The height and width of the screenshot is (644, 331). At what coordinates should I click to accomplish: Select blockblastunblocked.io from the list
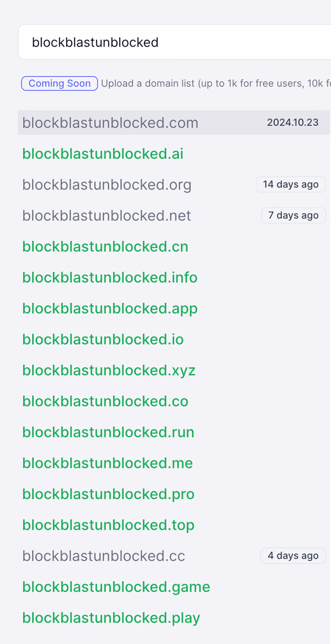tap(103, 339)
